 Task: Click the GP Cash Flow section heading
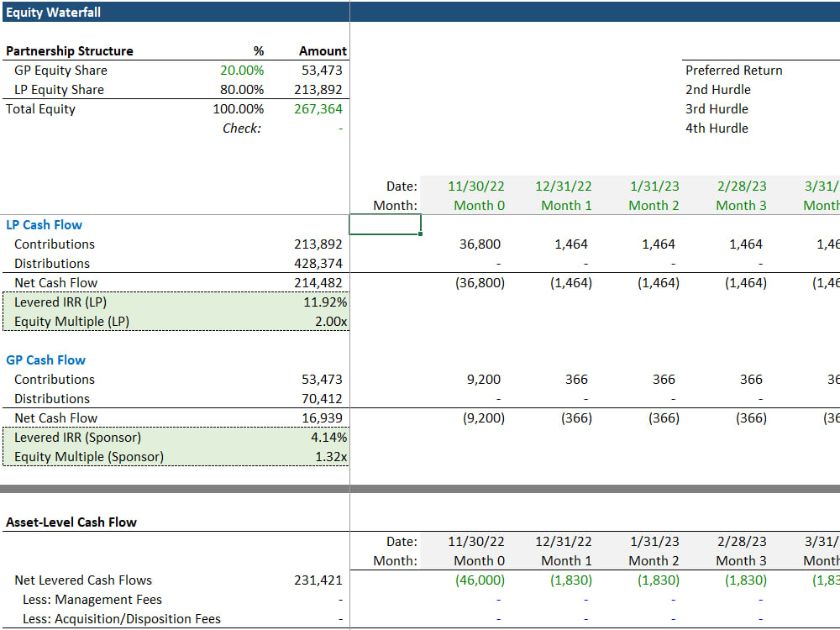tap(45, 360)
